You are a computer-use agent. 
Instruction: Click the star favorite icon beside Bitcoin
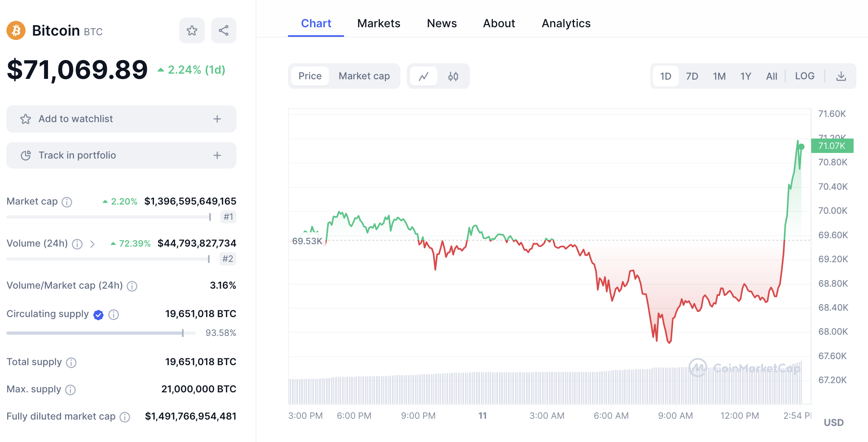192,30
